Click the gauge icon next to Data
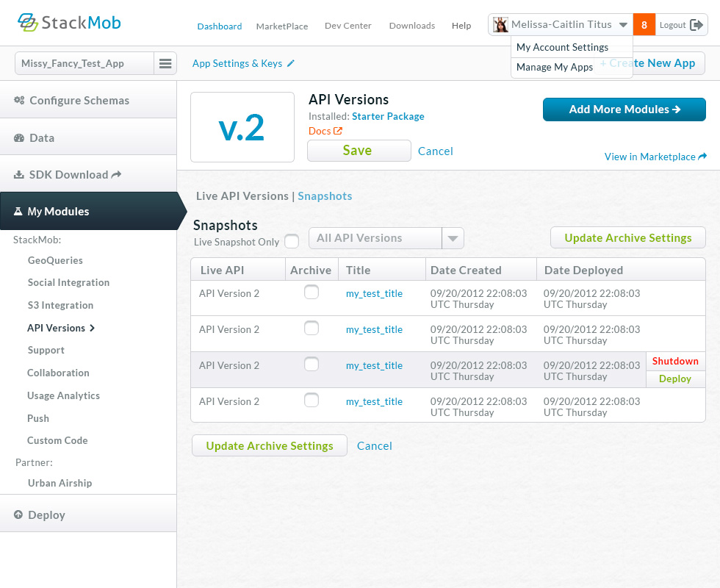 click(19, 138)
